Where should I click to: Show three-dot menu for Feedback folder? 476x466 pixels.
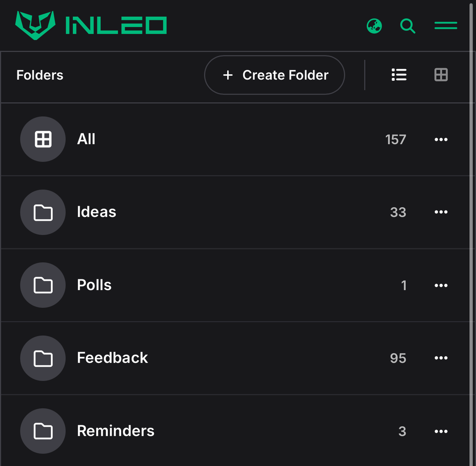click(441, 358)
